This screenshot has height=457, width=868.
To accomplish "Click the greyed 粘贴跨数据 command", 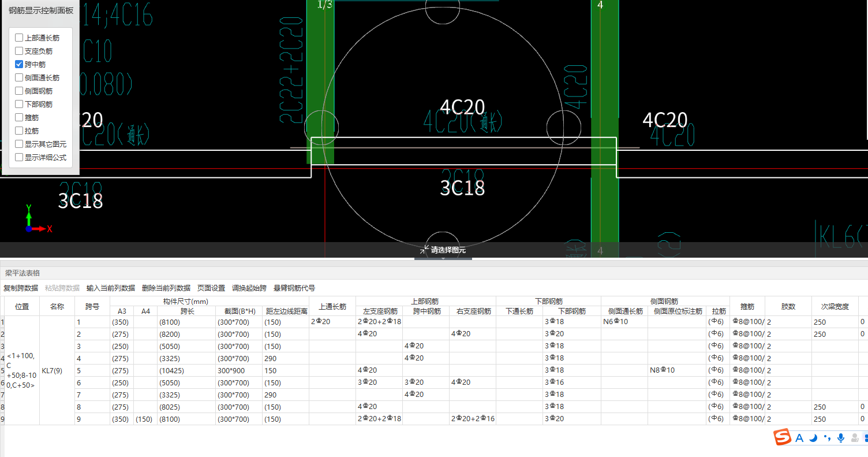I will click(62, 288).
